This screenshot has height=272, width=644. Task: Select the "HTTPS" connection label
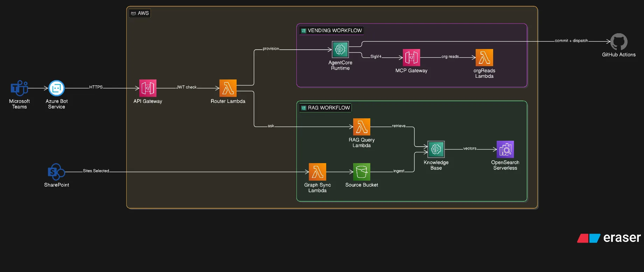tap(96, 87)
